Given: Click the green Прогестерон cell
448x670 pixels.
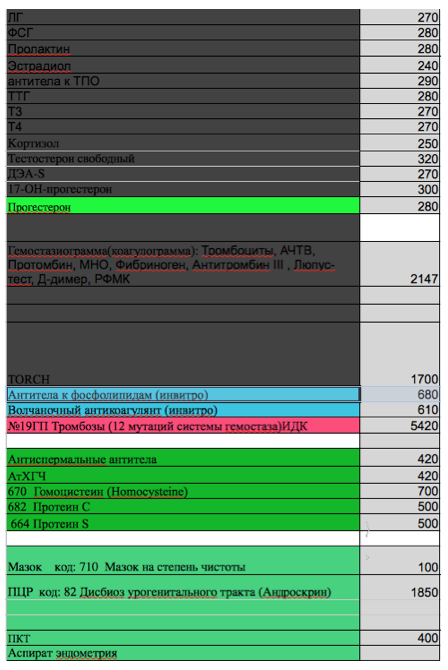Looking at the screenshot, I should pyautogui.click(x=183, y=206).
